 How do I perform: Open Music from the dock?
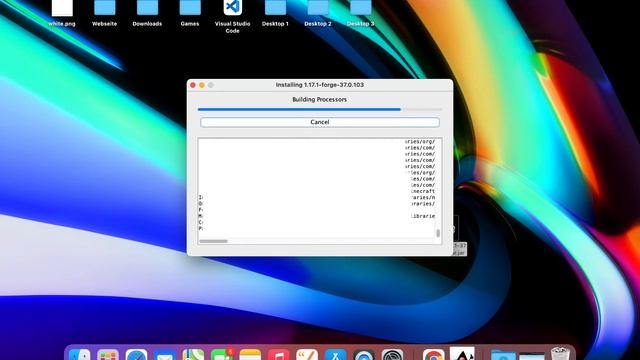tap(279, 355)
